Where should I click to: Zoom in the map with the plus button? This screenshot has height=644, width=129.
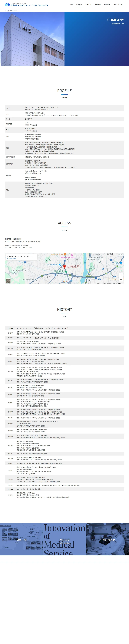(121, 275)
